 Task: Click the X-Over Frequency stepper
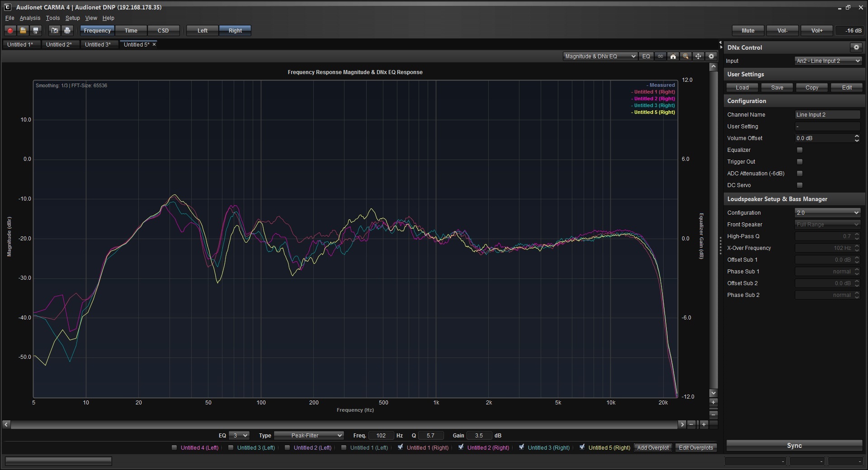click(x=857, y=248)
